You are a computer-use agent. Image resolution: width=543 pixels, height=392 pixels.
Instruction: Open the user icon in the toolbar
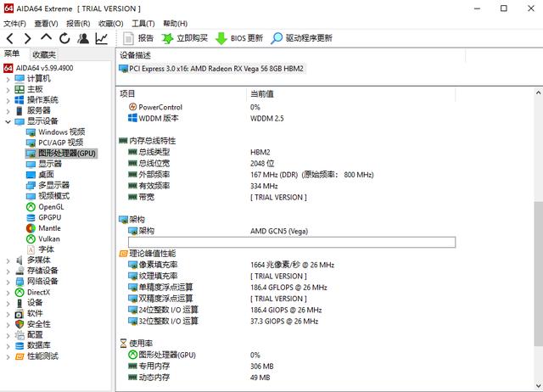[x=83, y=38]
